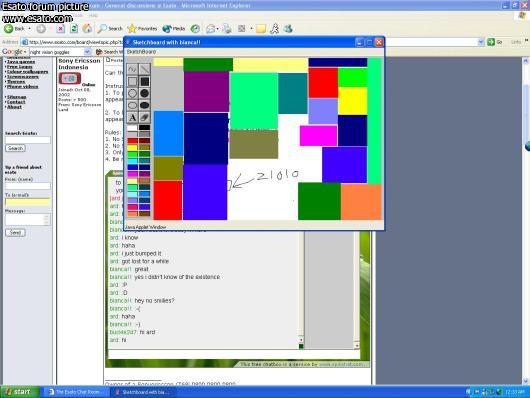Pick the yellow color swatch

pyautogui.click(x=132, y=147)
